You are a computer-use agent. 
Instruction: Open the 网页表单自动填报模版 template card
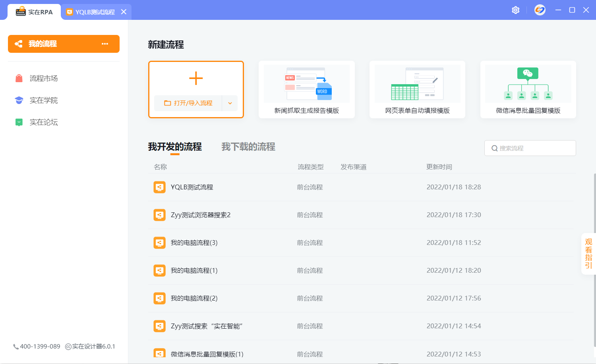pos(417,89)
